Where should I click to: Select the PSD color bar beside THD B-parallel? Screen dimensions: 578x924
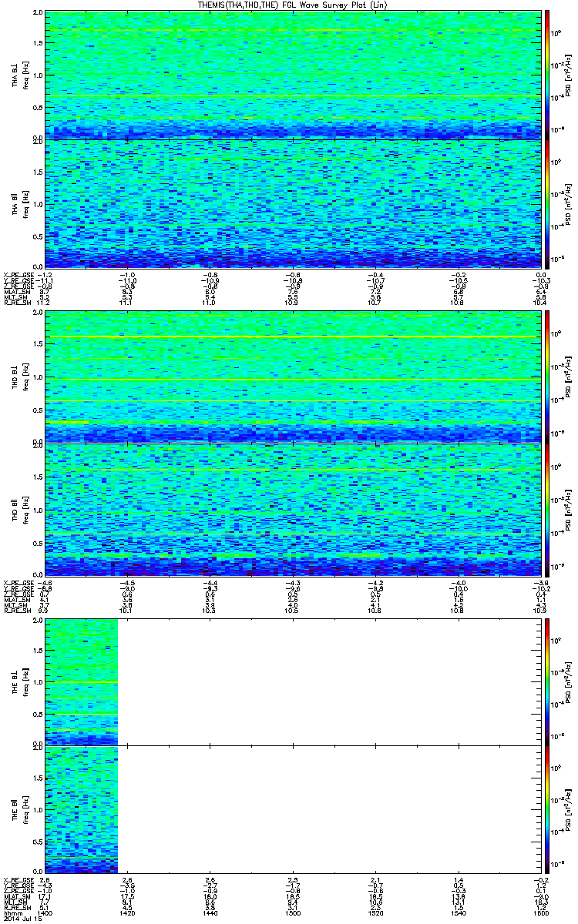547,509
